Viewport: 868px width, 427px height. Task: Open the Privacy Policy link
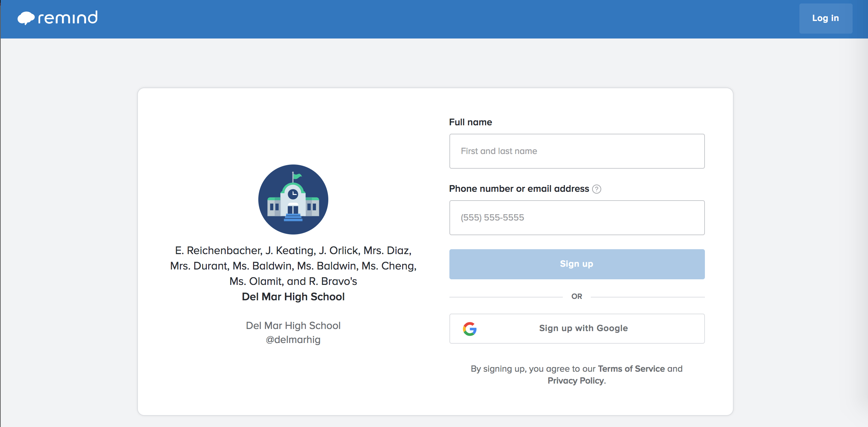[575, 380]
